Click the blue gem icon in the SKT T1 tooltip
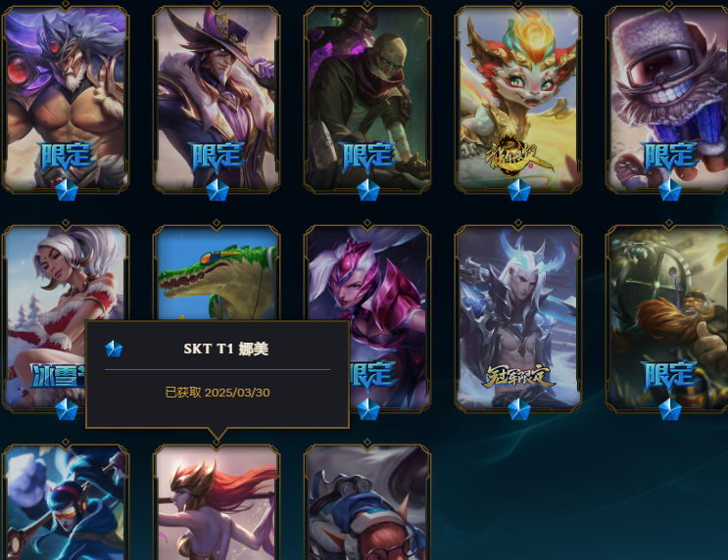The height and width of the screenshot is (560, 728). (x=114, y=349)
